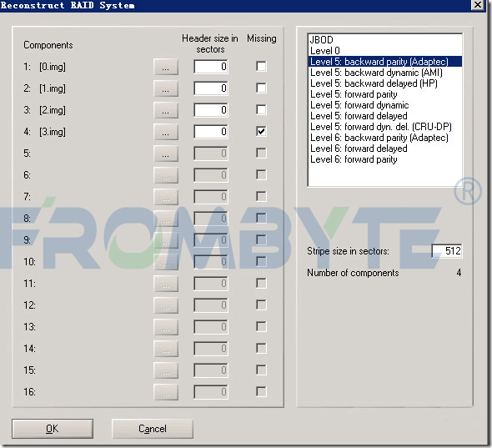Toggle Missing checkbox in row 11
492x448 pixels.
(261, 283)
